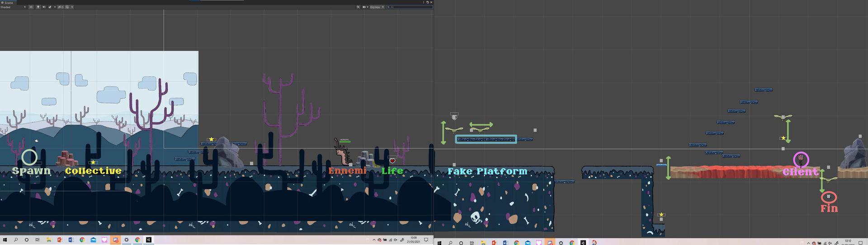Click the Scene view search field

(409, 7)
